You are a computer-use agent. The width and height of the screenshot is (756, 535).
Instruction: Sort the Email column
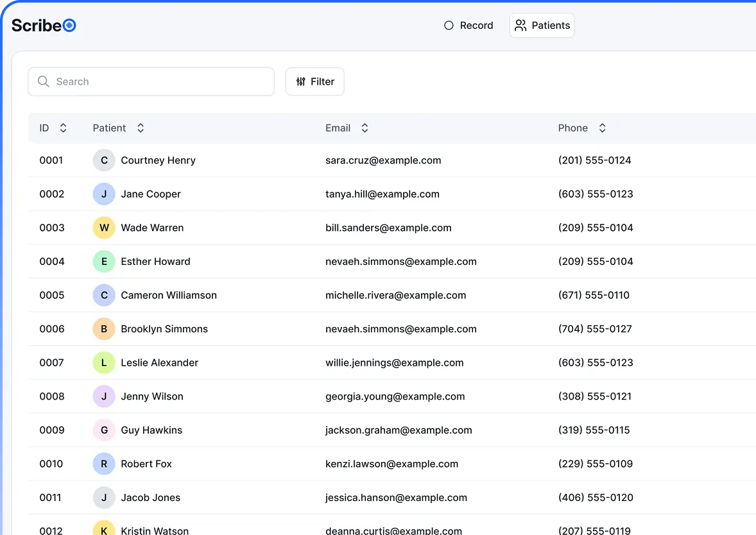tap(365, 128)
